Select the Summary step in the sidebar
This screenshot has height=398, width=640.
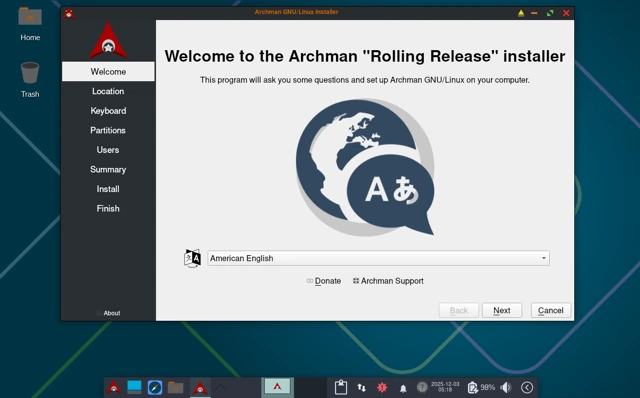coord(108,169)
